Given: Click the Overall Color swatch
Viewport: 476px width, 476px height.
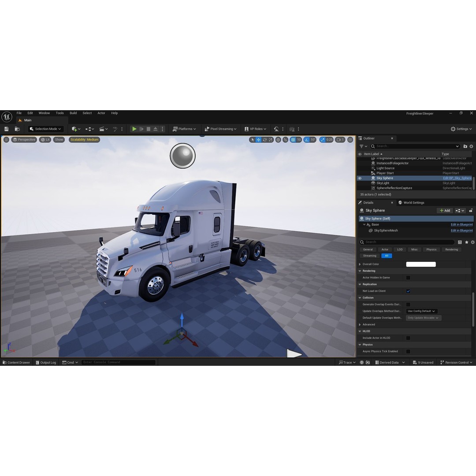Looking at the screenshot, I should (420, 264).
